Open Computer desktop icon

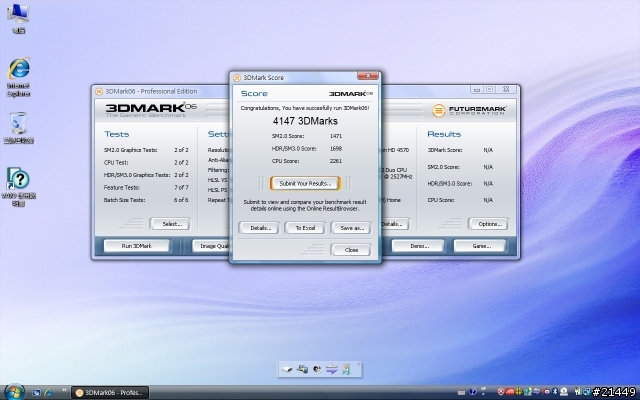tap(18, 18)
